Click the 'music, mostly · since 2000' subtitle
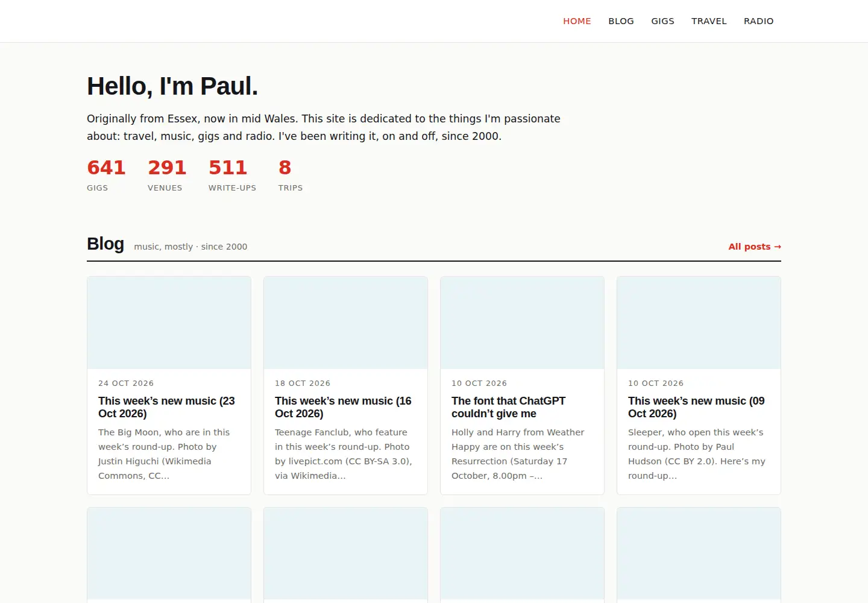The height and width of the screenshot is (603, 868). coord(190,247)
